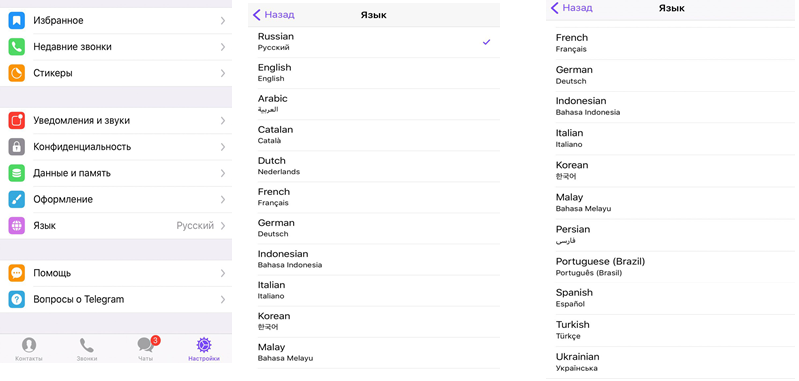Screen dimensions: 799x381
Task: Expand the Уведомления и звуки chevron
Action: [x=223, y=121]
